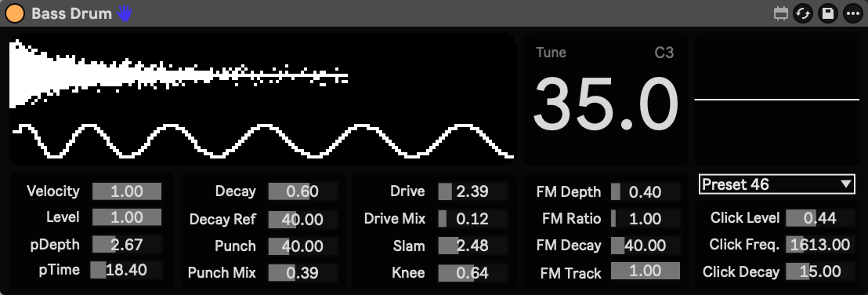Click the FM Decay slider showing 40.00

tap(646, 245)
